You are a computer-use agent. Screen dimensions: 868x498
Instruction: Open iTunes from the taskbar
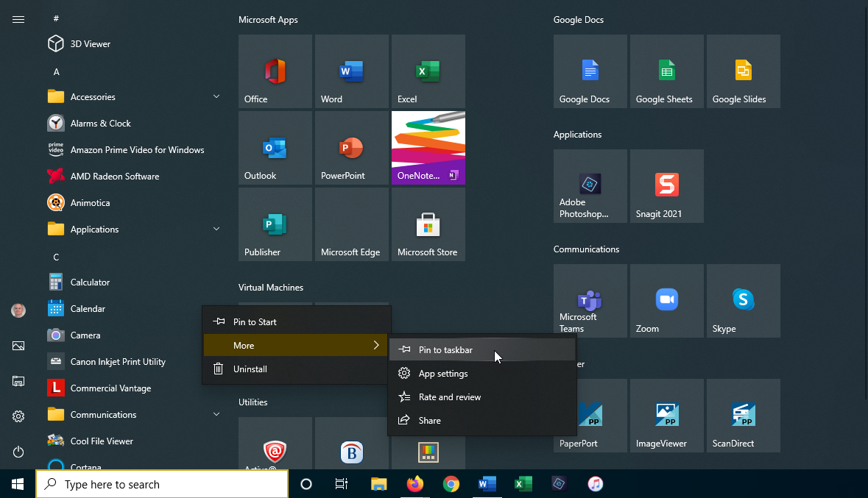[595, 484]
